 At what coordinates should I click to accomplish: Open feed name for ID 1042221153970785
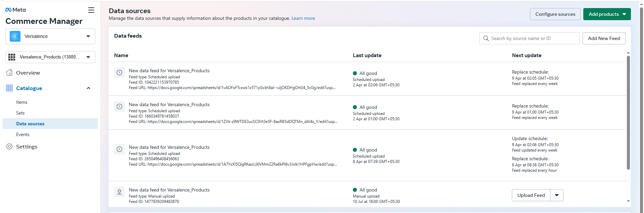click(x=169, y=71)
